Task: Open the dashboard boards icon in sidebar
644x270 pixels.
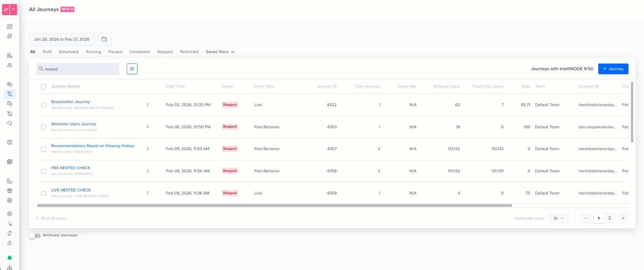Action: click(10, 27)
